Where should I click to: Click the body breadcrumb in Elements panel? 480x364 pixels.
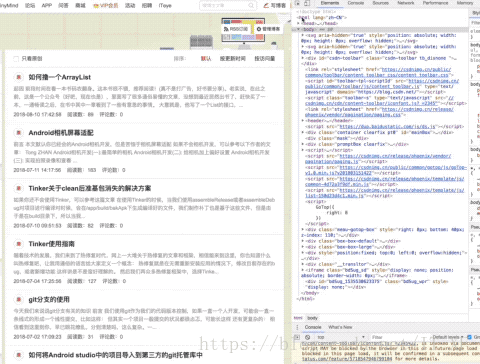point(312,318)
